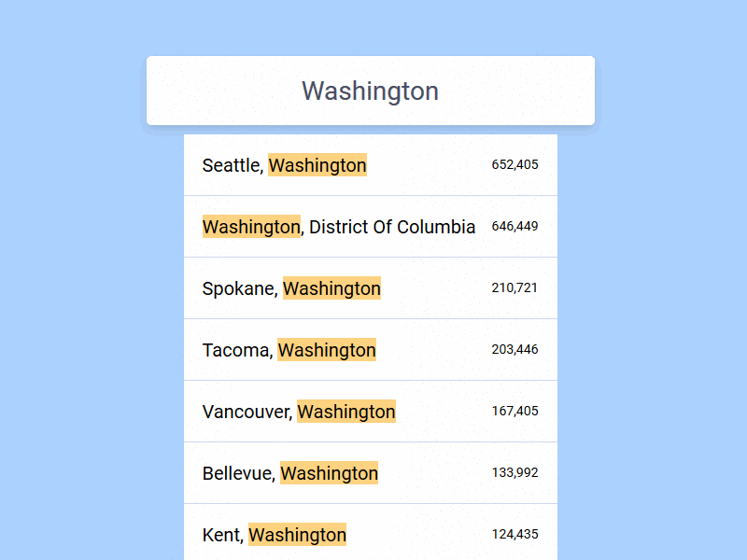Click Bellevue's population value 133,992
This screenshot has width=747, height=560.
point(514,473)
